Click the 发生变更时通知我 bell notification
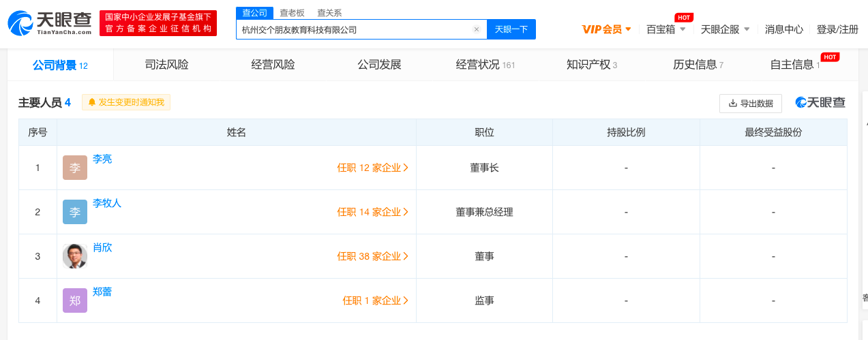This screenshot has width=868, height=340. tap(126, 102)
